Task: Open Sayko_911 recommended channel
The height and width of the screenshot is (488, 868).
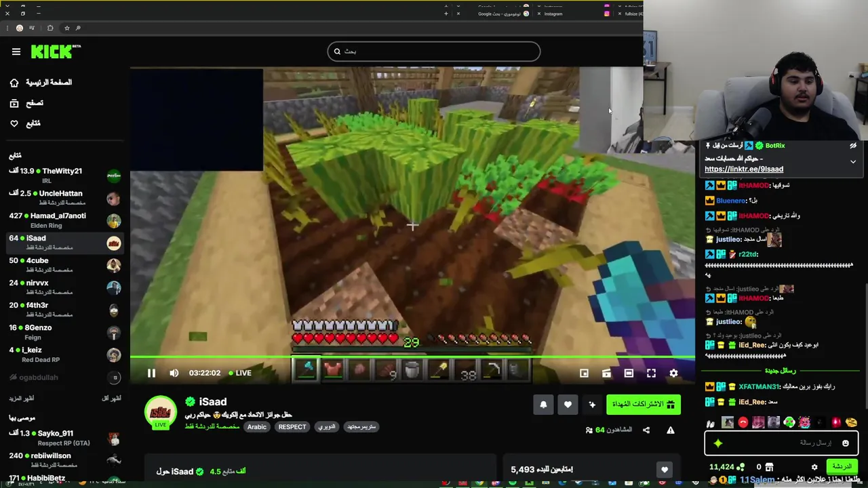Action: pyautogui.click(x=65, y=438)
